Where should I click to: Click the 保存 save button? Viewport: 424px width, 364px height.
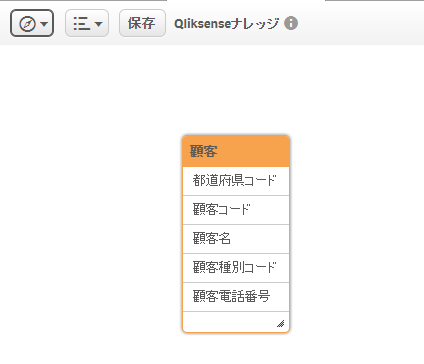click(142, 23)
